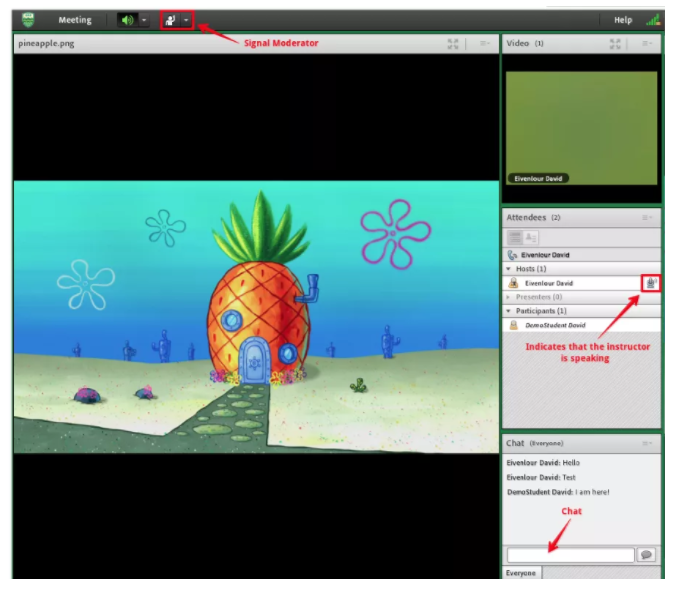Click the Video (1) pod title
The width and height of the screenshot is (674, 594).
click(x=525, y=43)
